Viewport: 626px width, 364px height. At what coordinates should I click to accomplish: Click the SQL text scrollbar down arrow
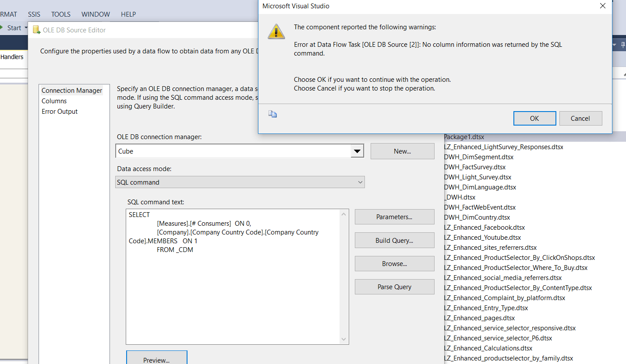pos(344,339)
